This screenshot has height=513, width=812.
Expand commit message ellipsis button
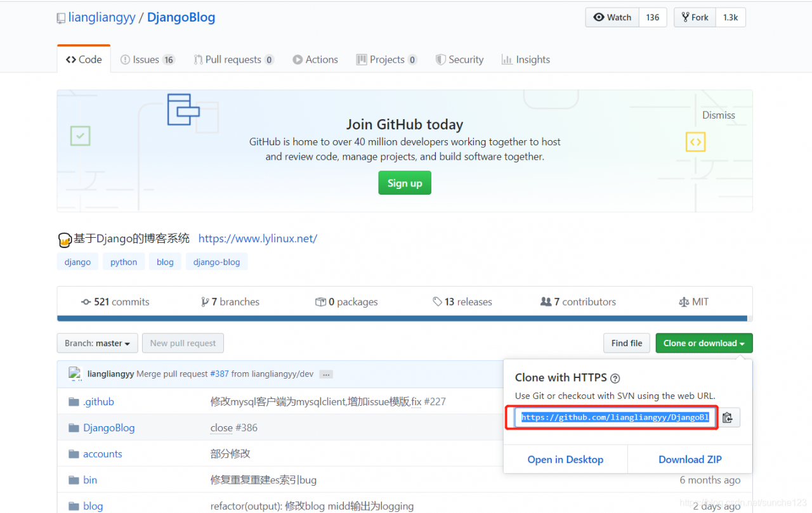(x=326, y=374)
